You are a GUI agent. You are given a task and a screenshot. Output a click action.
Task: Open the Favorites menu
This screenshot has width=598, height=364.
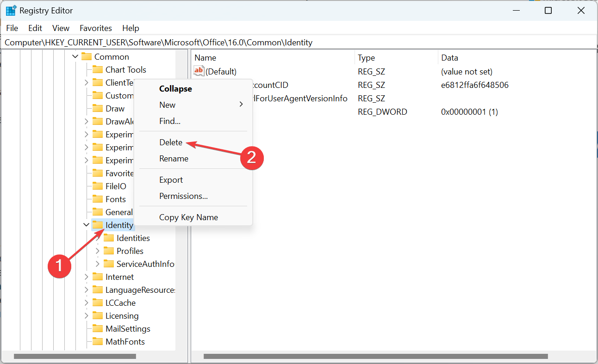(96, 28)
